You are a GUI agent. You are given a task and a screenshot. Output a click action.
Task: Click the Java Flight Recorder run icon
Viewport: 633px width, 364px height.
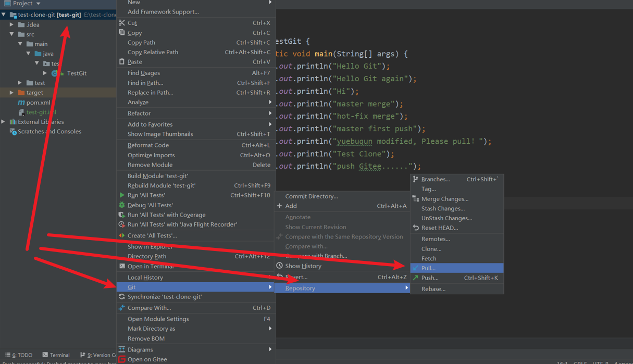pos(122,224)
